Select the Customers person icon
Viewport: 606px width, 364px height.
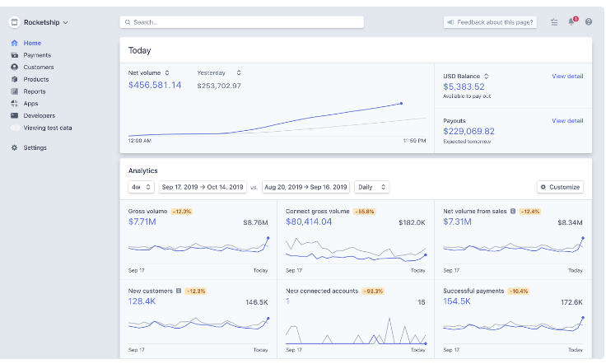14,68
